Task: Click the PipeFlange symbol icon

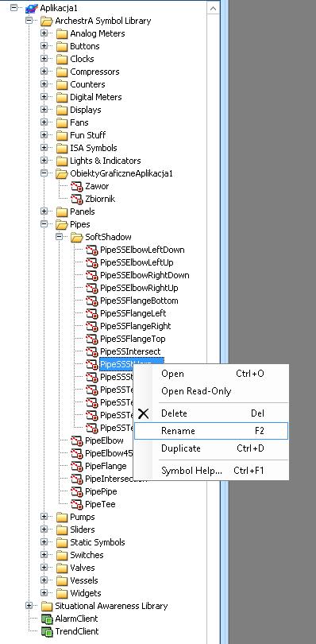Action: pos(77,466)
